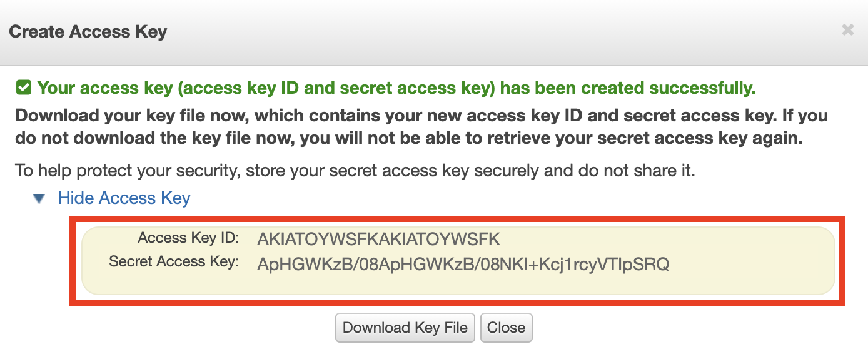Click the bold 'Download your key file now' line
868x349 pixels.
[x=421, y=116]
